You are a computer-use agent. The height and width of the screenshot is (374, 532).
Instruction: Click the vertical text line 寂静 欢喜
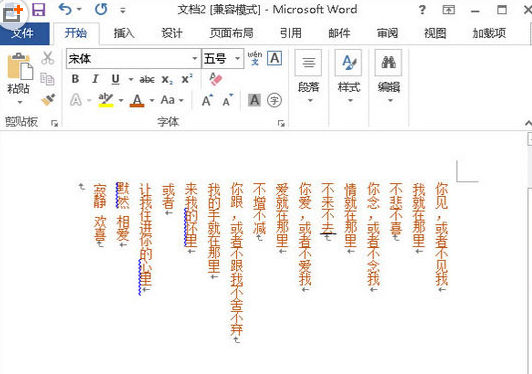[x=100, y=212]
